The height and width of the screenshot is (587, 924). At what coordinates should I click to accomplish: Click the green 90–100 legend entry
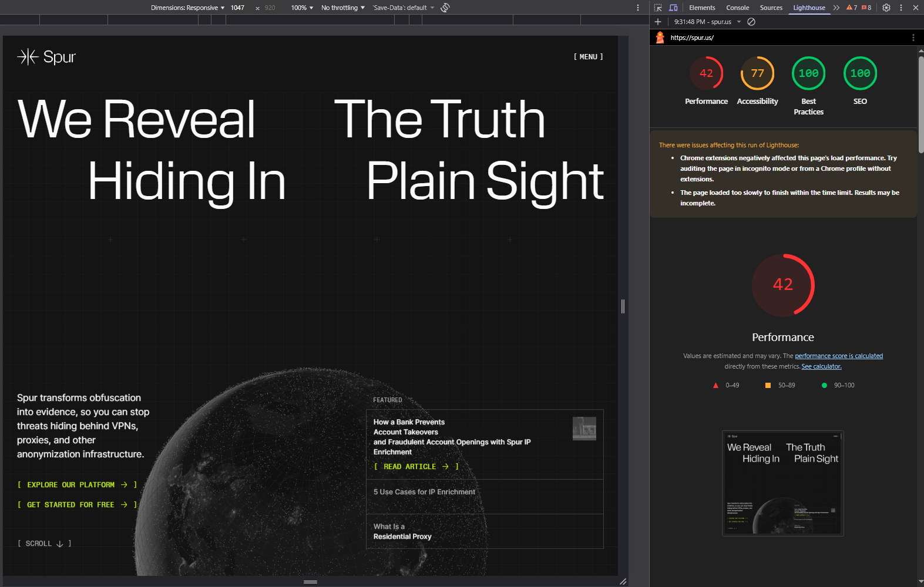pos(838,385)
